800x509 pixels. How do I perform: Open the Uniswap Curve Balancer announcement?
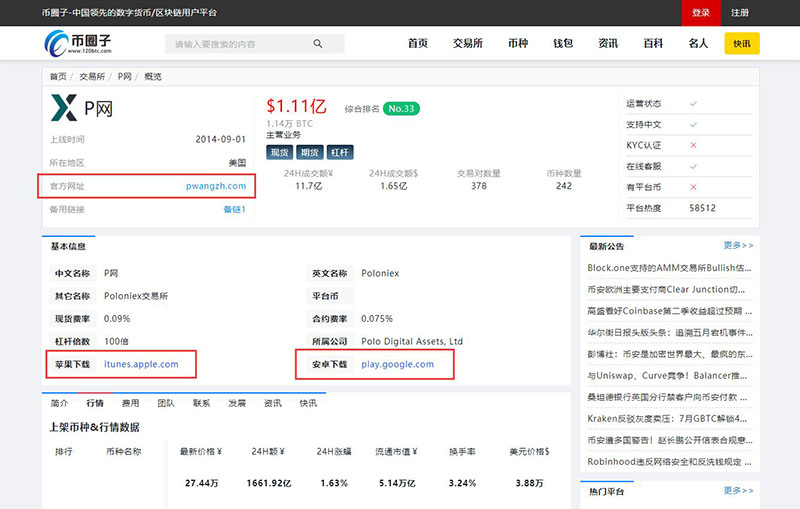click(x=667, y=375)
